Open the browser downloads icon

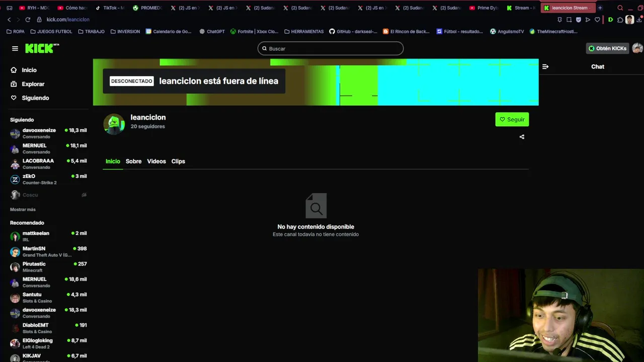pyautogui.click(x=639, y=20)
